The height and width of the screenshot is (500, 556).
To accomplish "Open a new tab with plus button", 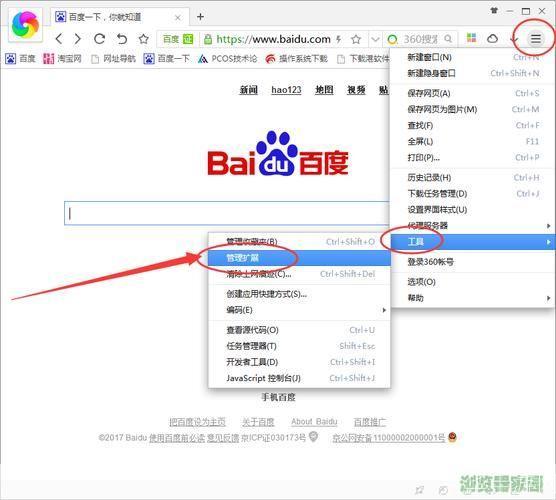I will tap(200, 17).
